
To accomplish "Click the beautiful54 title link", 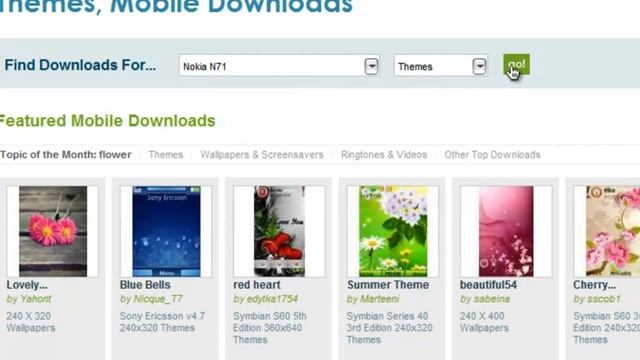I will point(488,285).
